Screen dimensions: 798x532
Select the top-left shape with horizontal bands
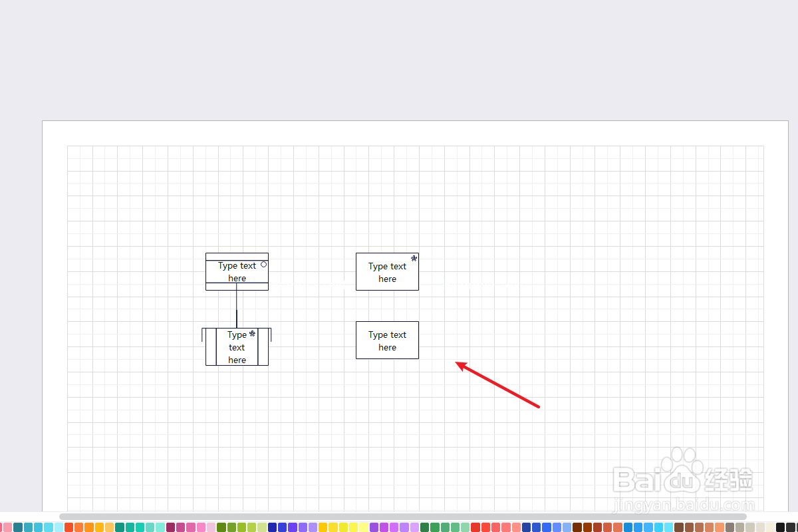click(x=237, y=271)
